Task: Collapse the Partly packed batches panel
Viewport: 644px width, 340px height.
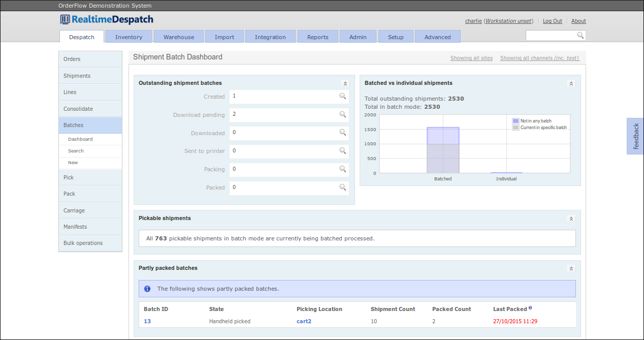Action: point(571,268)
